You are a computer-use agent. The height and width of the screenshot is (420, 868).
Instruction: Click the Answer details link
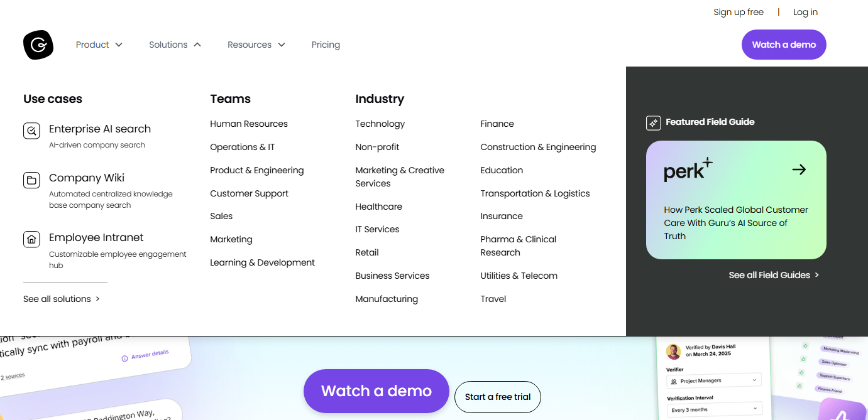146,355
